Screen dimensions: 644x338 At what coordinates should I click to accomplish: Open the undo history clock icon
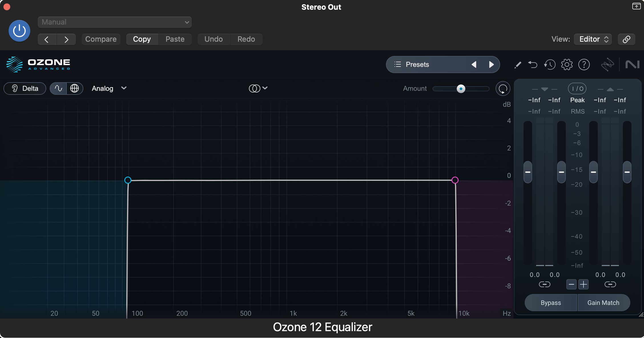[550, 65]
